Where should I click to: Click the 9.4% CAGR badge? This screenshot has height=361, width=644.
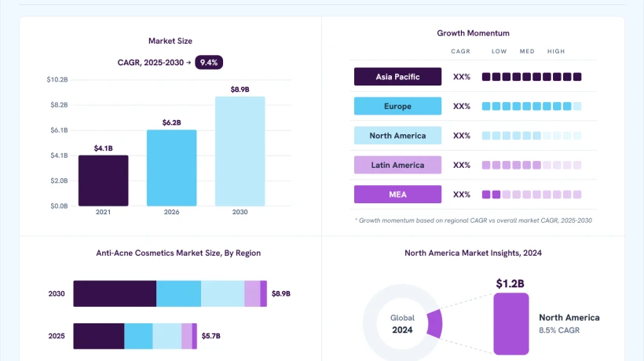click(209, 62)
